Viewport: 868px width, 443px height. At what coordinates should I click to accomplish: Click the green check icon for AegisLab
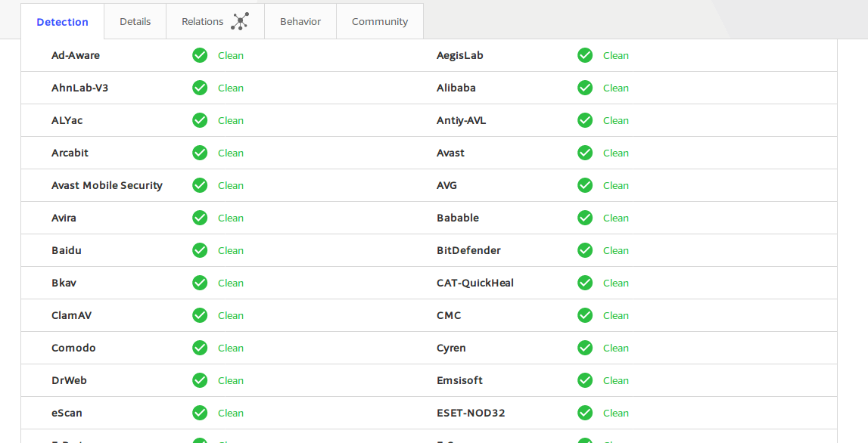click(x=585, y=55)
